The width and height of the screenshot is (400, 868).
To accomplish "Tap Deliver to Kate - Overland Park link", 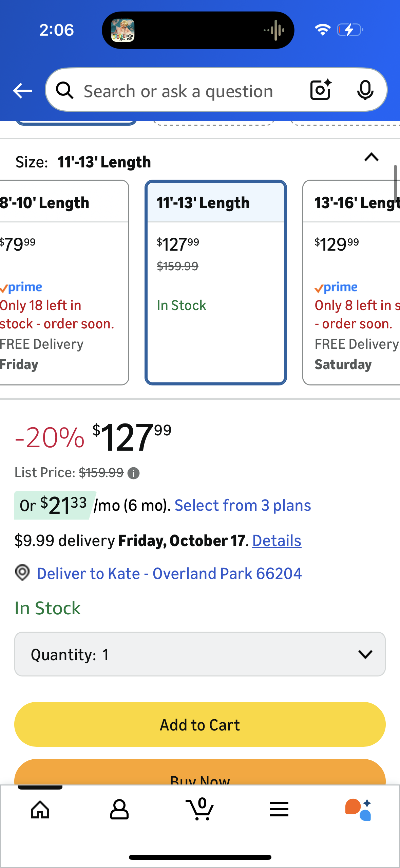I will click(169, 574).
